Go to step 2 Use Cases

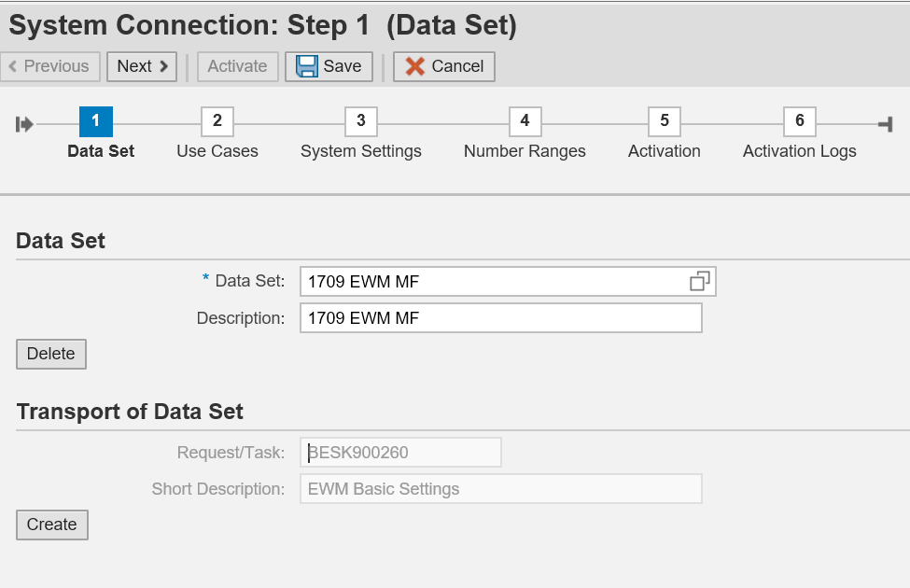coord(217,121)
